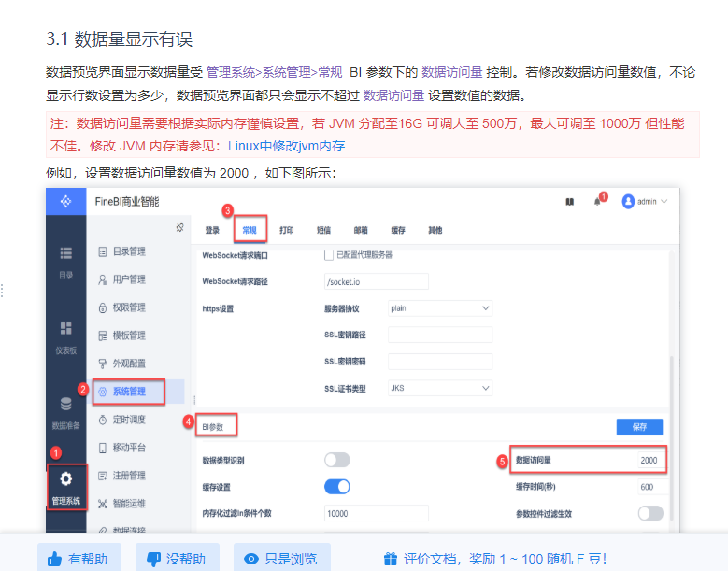
Task: Click the SSL密钥路径 input field
Action: point(440,335)
